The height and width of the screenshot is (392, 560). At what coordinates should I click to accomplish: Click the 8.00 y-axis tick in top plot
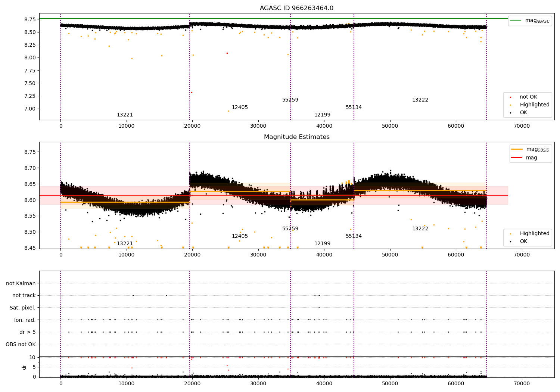pos(30,58)
